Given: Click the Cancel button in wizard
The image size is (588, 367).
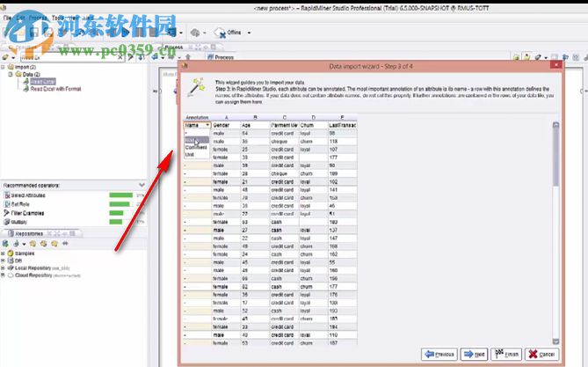Looking at the screenshot, I should point(541,354).
